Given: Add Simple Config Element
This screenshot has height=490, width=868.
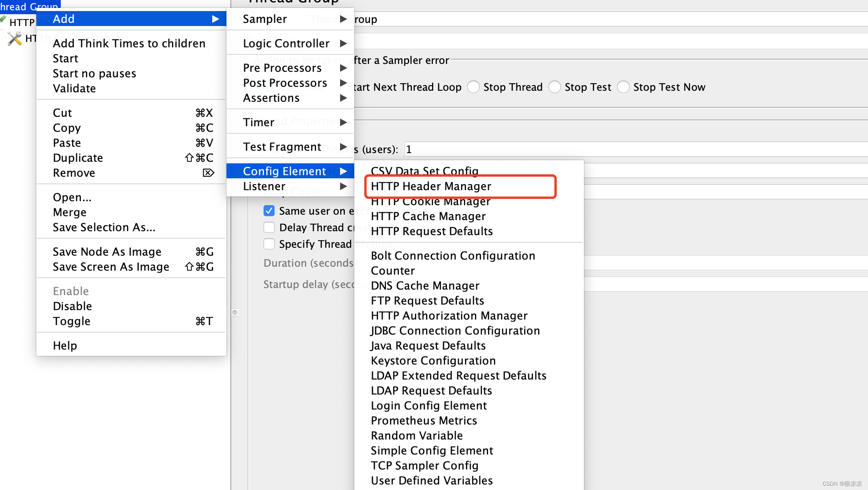Looking at the screenshot, I should pyautogui.click(x=469, y=451).
